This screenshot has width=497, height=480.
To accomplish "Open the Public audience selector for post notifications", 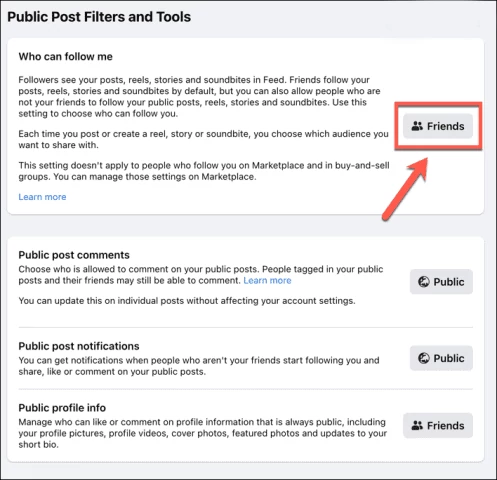I will 441,358.
